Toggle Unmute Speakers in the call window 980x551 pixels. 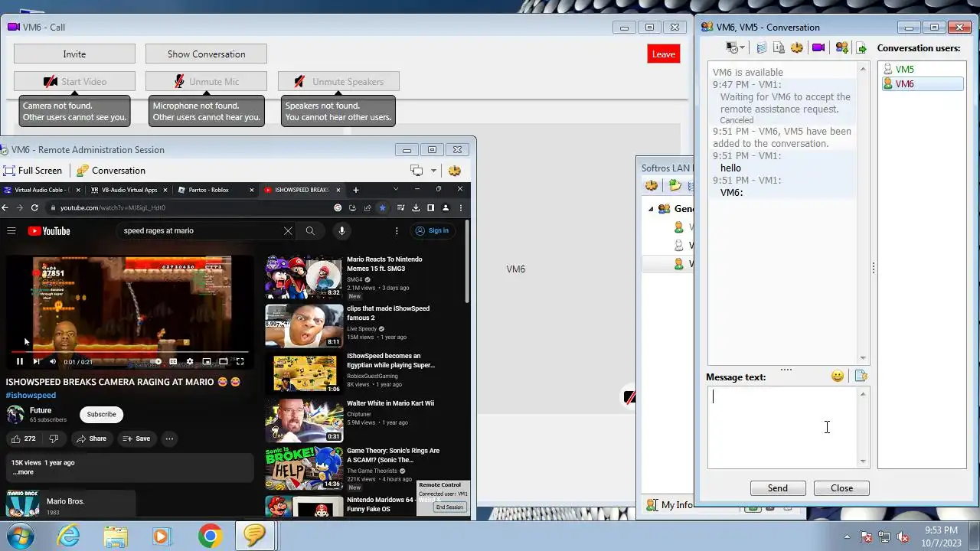338,81
